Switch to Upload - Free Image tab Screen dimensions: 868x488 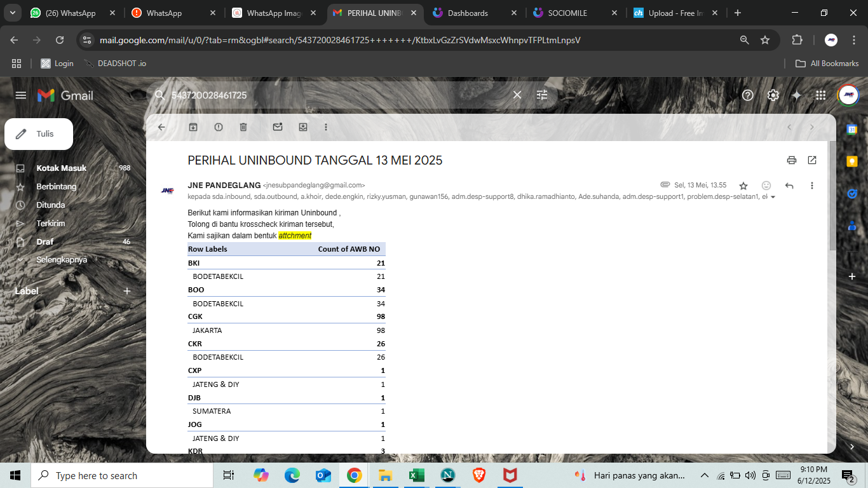click(676, 13)
